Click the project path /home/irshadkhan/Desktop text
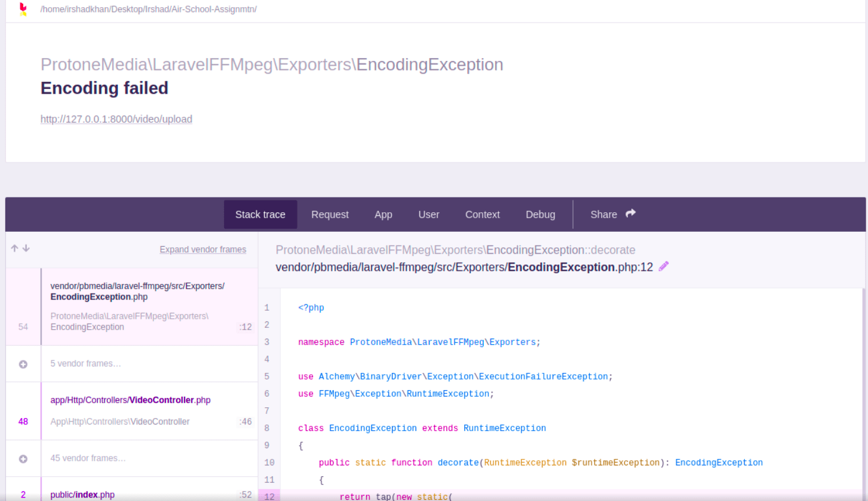Screen dimensions: 868x501 tap(148, 9)
